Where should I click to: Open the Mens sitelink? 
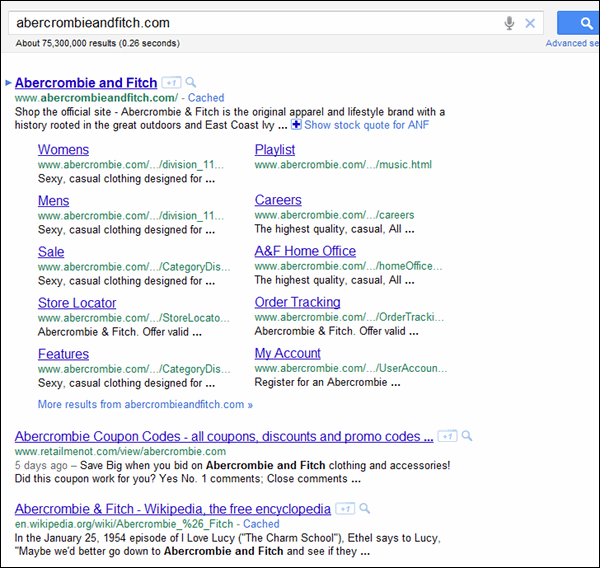tap(54, 201)
